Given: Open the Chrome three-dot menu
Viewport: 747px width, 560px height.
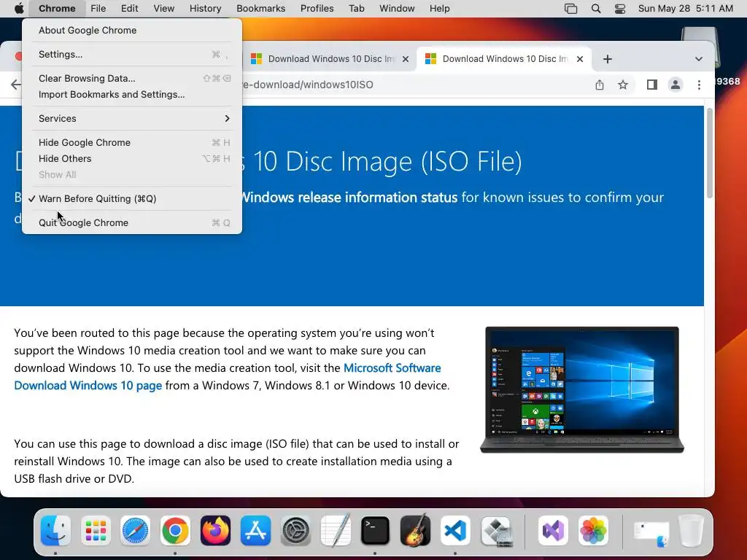Looking at the screenshot, I should click(699, 85).
